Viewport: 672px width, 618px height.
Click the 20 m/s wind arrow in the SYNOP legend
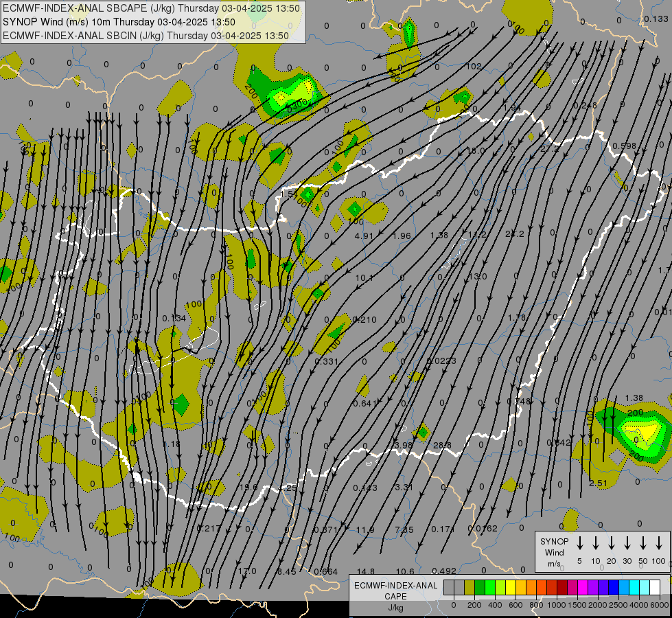click(x=611, y=543)
